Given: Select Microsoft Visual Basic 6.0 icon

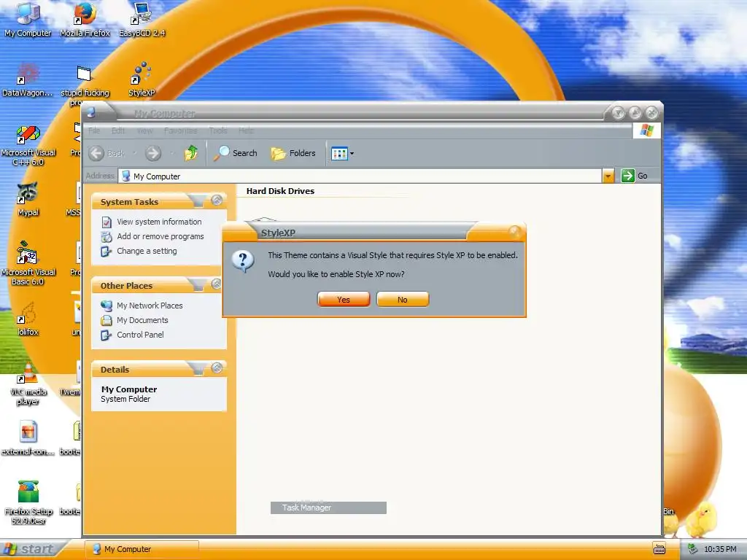Looking at the screenshot, I should 28,265.
